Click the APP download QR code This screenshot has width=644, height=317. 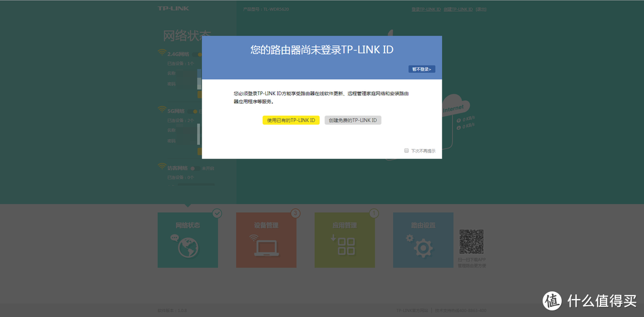[x=472, y=242]
